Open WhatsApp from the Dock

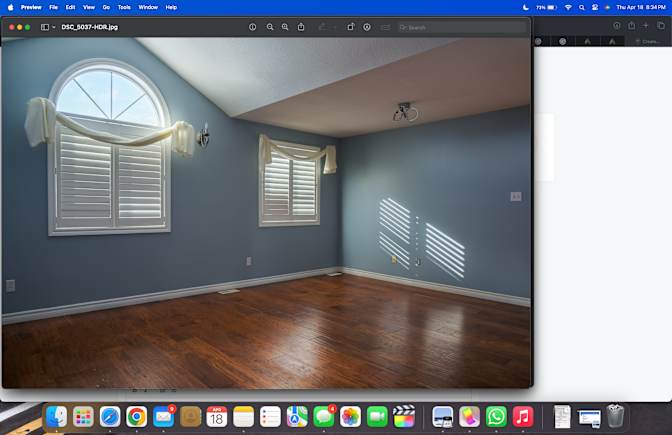[496, 417]
